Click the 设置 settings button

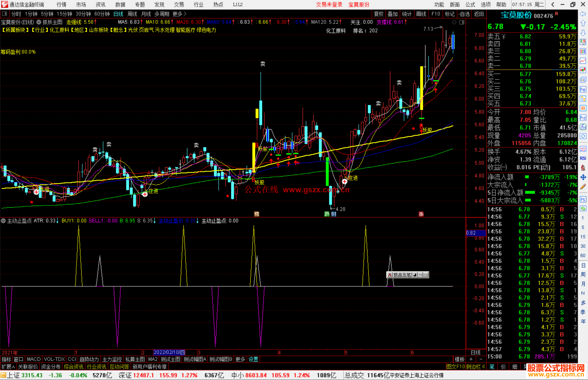253,359
